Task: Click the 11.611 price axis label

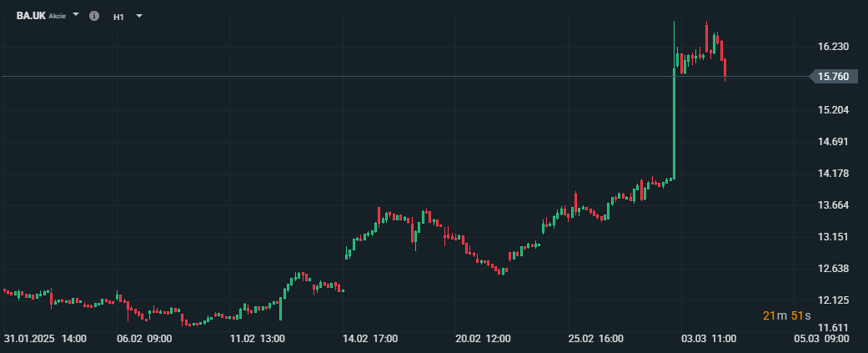Action: click(x=833, y=327)
